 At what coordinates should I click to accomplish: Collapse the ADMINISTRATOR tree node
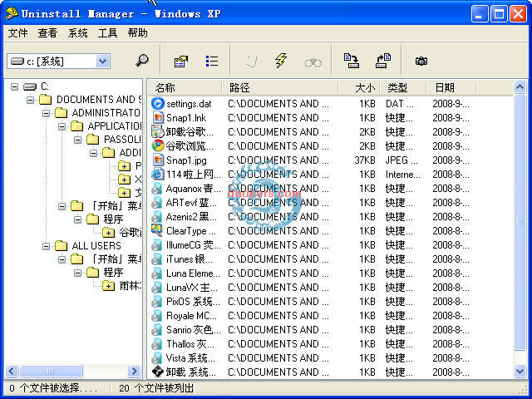tap(47, 113)
